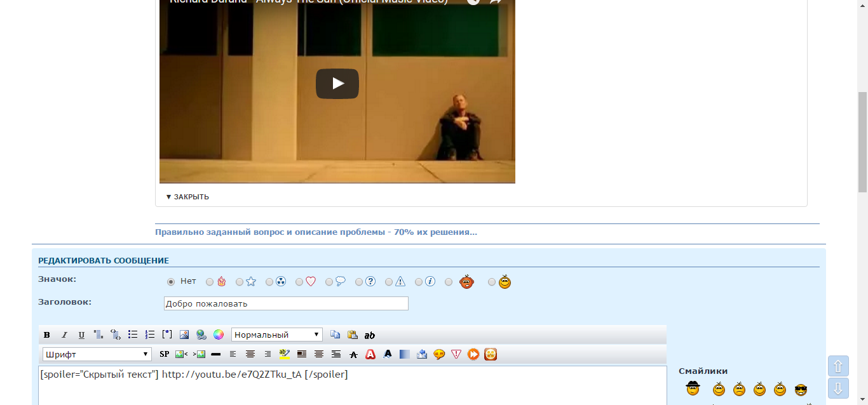The image size is (868, 405).
Task: Create a numbered list
Action: click(x=150, y=335)
